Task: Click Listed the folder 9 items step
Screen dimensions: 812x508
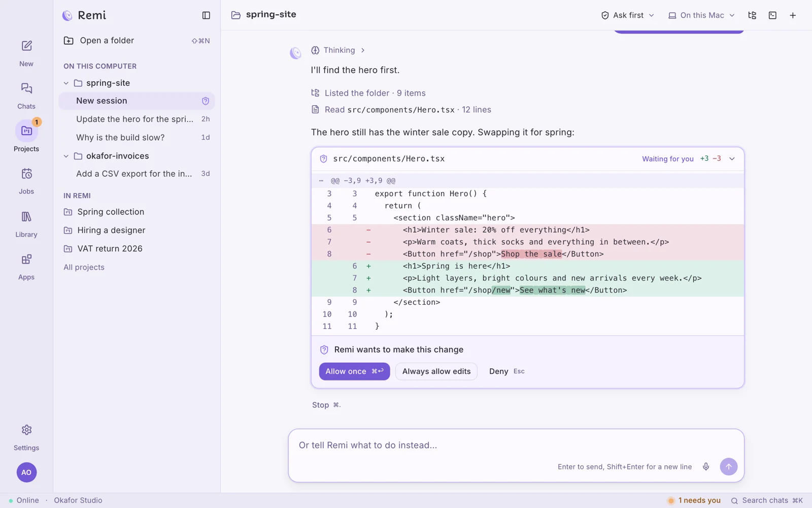Action: tap(368, 93)
